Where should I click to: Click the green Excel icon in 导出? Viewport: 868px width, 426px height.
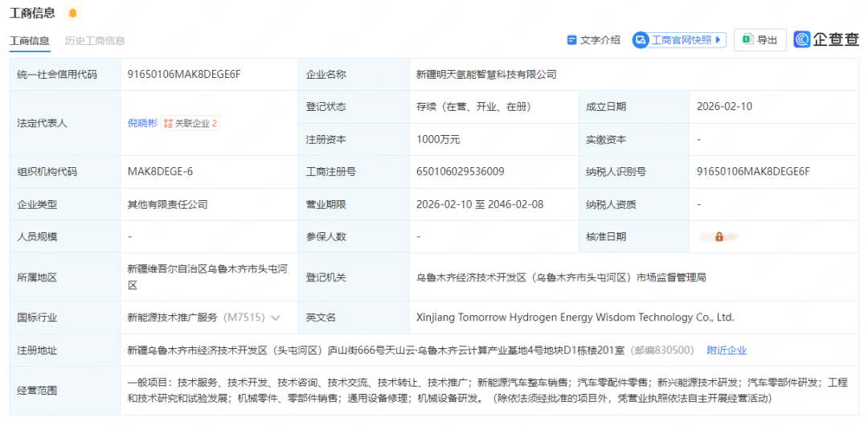pyautogui.click(x=747, y=39)
